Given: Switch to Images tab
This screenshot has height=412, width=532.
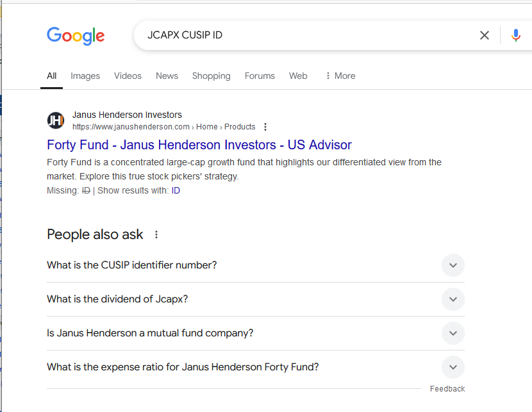Looking at the screenshot, I should (x=85, y=76).
